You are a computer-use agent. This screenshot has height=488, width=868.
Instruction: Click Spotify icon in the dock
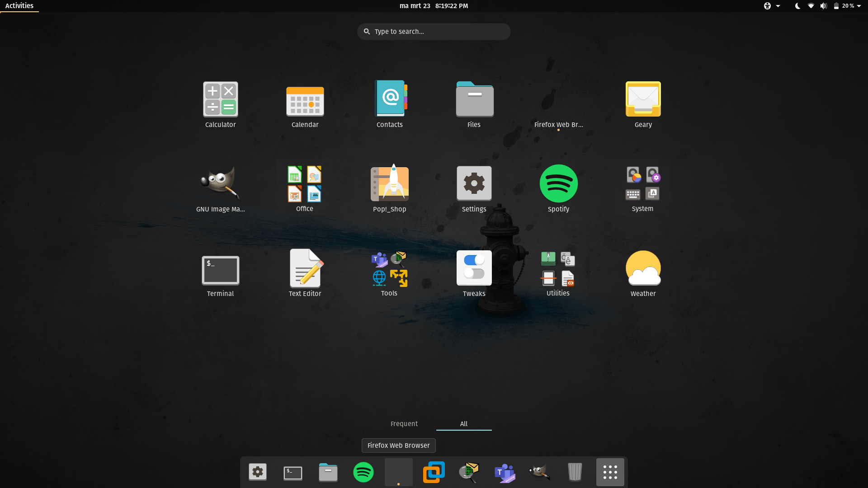click(x=363, y=472)
